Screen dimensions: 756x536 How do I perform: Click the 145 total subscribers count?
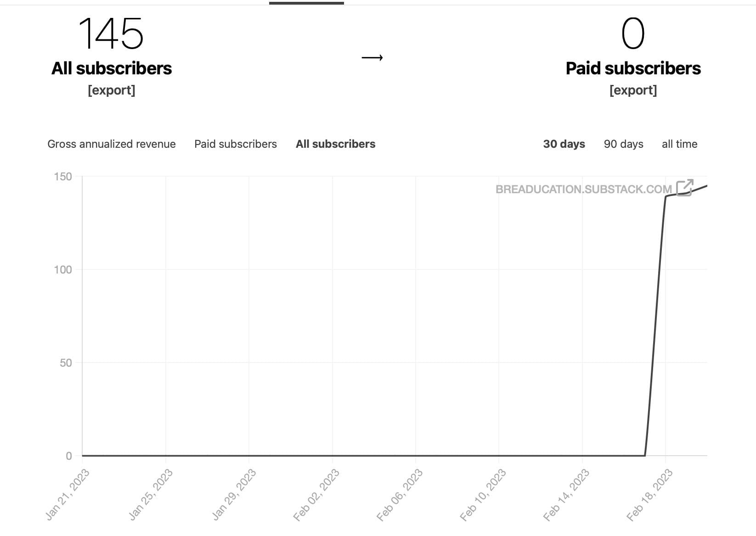point(111,33)
